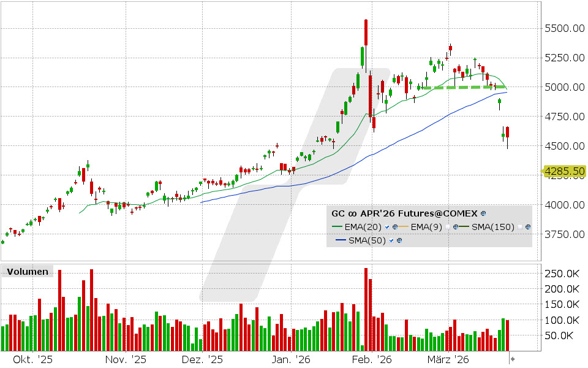Click the Volumen panel label
This screenshot has height=368, width=588.
tap(28, 271)
